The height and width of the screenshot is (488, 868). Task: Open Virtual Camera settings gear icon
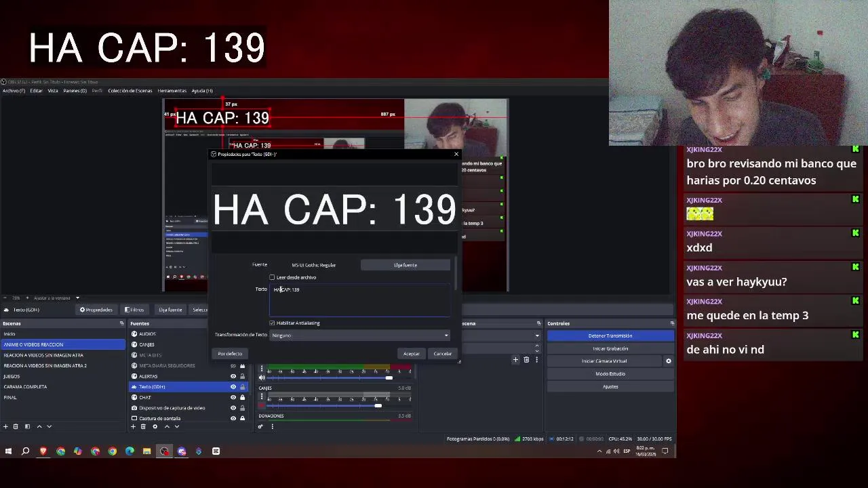668,361
